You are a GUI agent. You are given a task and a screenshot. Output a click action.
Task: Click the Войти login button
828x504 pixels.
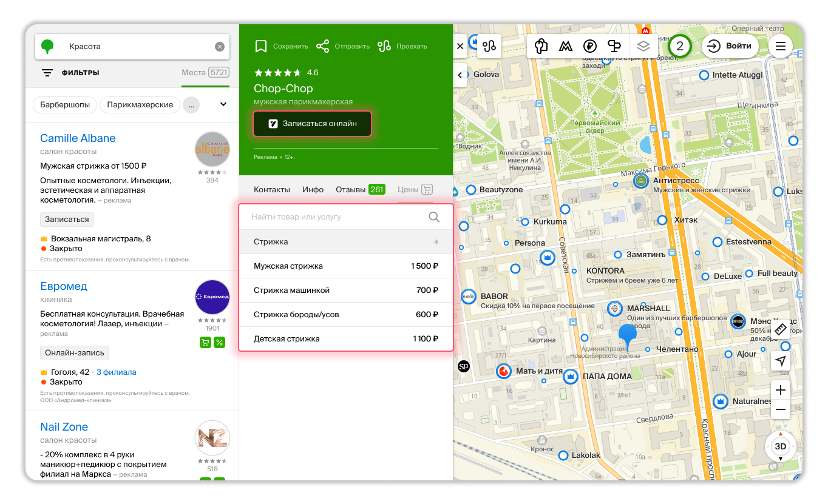[x=730, y=46]
